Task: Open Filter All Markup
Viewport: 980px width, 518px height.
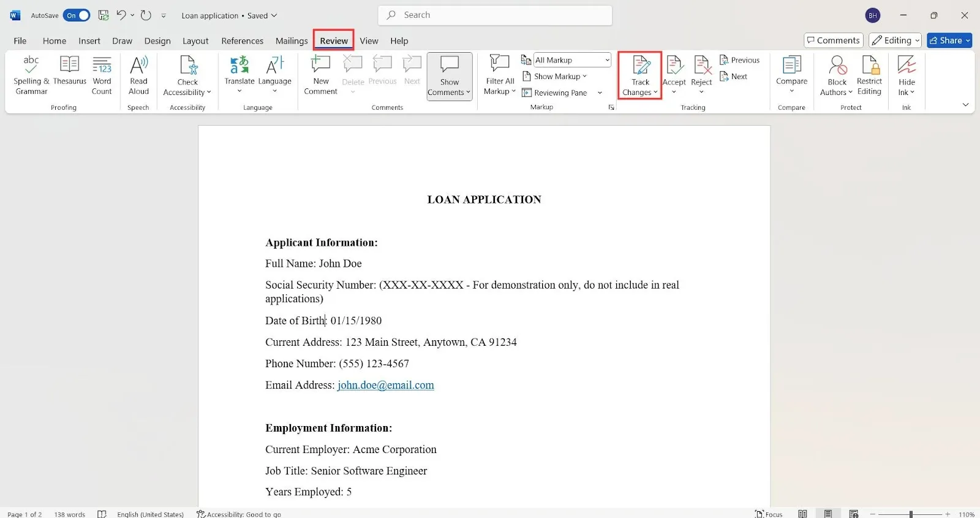Action: pyautogui.click(x=500, y=75)
